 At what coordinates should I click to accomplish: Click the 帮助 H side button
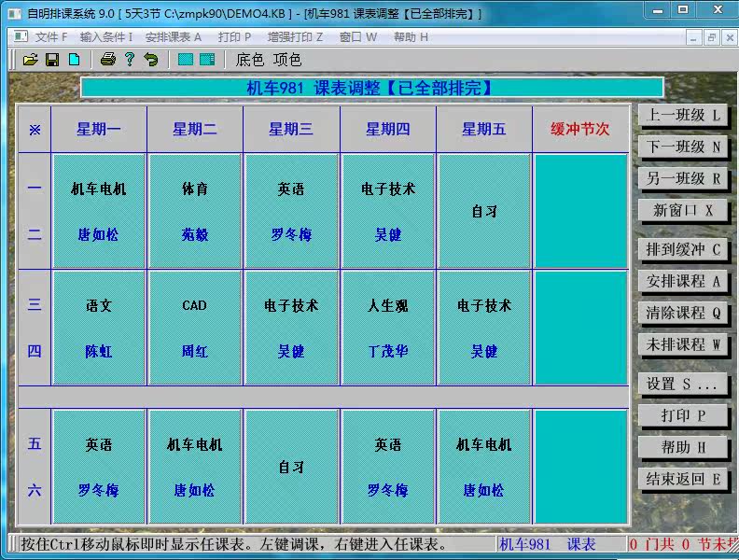coord(683,447)
